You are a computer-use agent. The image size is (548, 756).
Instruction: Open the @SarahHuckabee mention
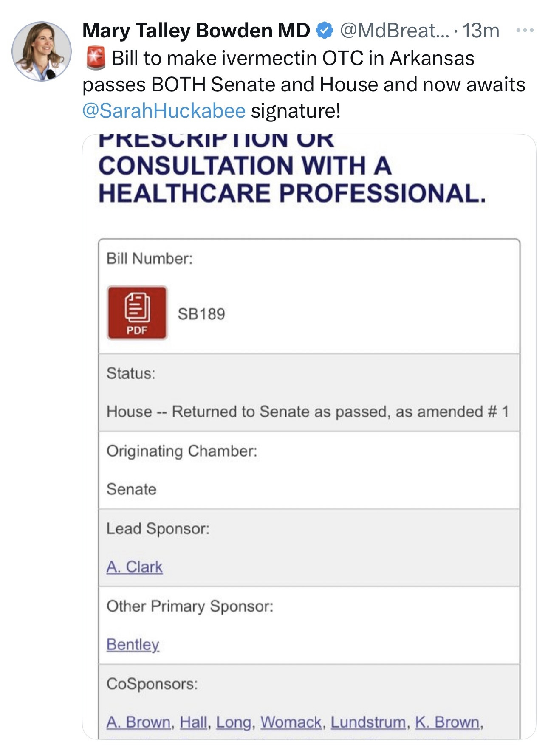164,111
